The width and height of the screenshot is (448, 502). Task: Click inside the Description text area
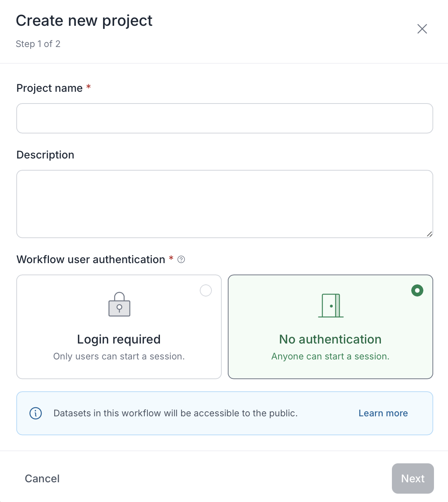point(224,204)
